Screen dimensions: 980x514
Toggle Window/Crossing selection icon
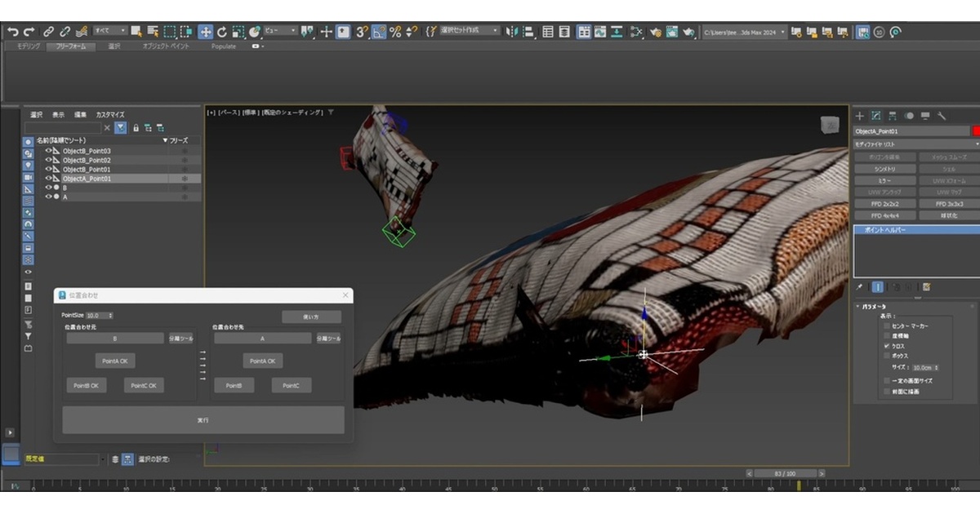(x=186, y=31)
